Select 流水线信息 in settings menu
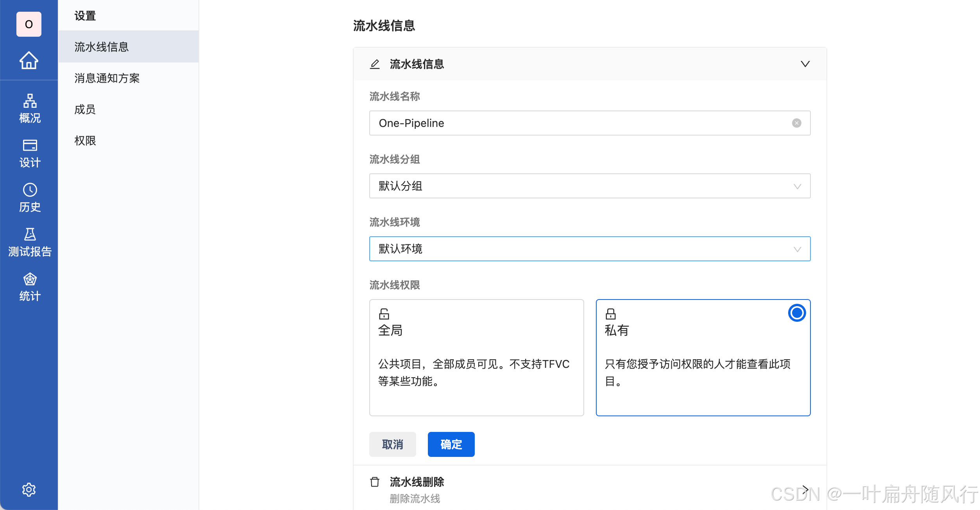Screen dimensions: 980x510 (x=129, y=47)
